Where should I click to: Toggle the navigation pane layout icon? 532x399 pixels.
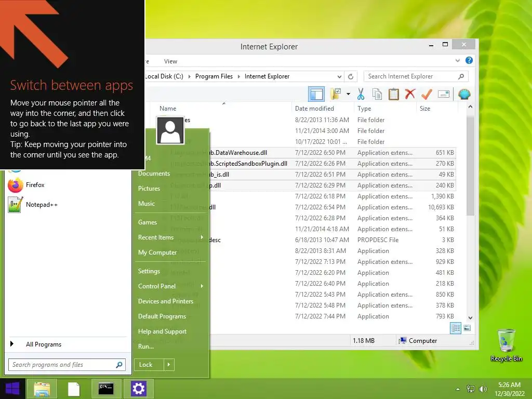(316, 94)
